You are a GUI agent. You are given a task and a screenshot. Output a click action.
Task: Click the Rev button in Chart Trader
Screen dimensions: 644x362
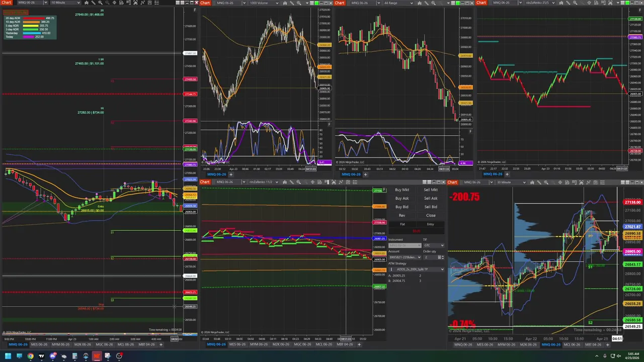402,216
